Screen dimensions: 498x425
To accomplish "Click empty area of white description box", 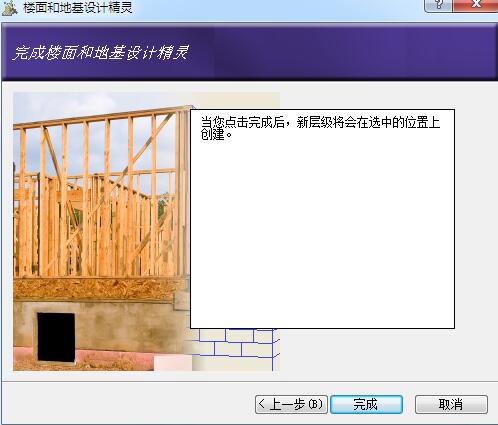I will point(322,233).
